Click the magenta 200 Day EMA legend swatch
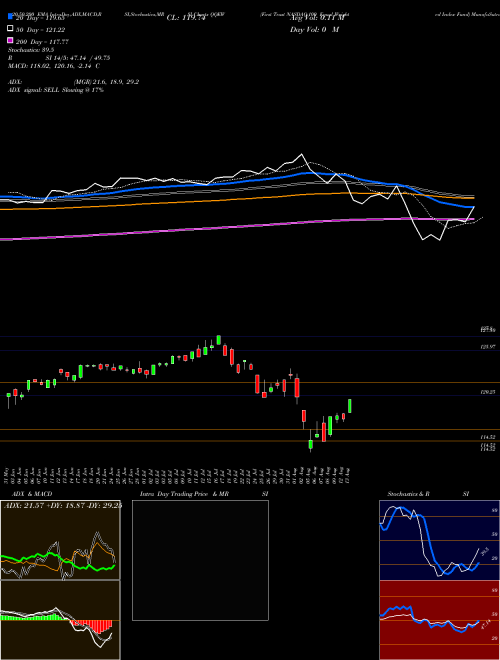Screen dimensions: 500x660 (x=10, y=41)
